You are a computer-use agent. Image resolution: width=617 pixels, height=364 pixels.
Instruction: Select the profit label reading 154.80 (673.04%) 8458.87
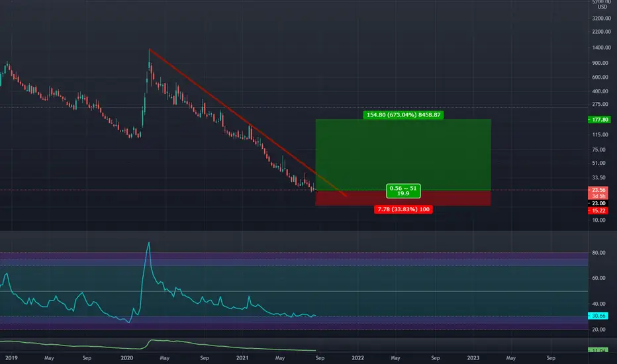point(403,115)
